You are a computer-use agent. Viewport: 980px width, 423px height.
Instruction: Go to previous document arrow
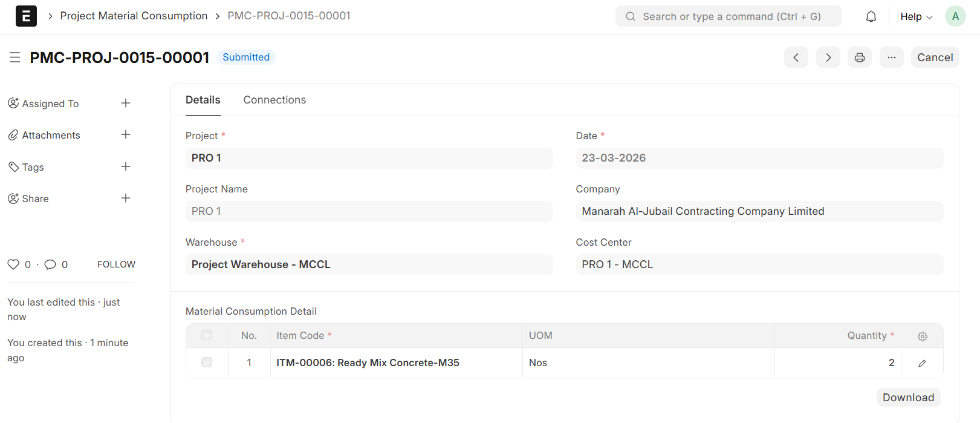pyautogui.click(x=796, y=57)
